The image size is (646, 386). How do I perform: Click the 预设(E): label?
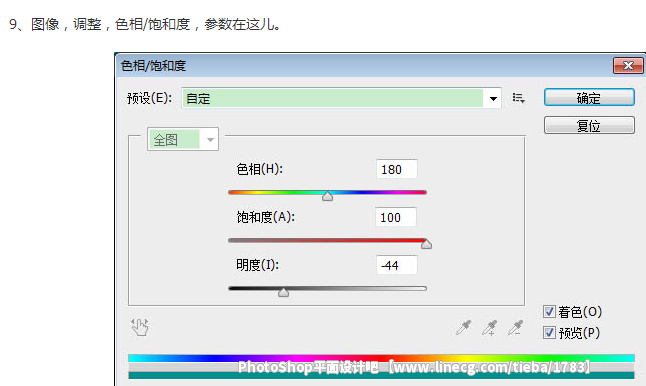click(149, 98)
